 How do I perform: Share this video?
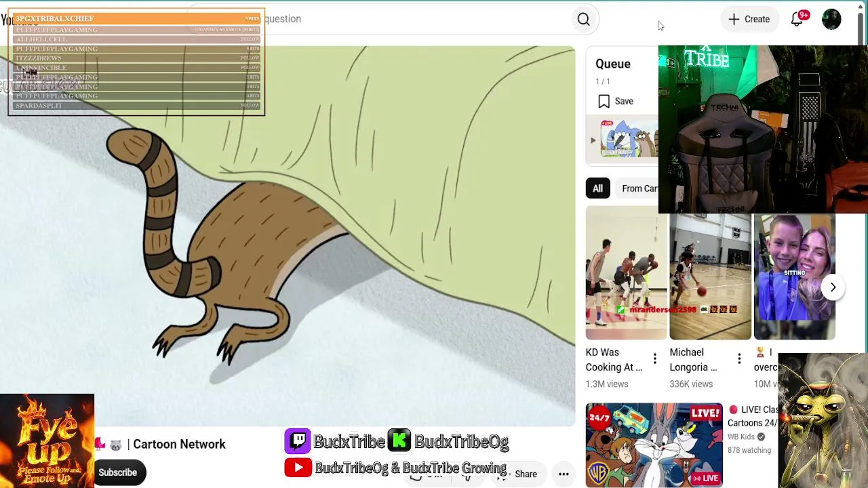coord(519,474)
